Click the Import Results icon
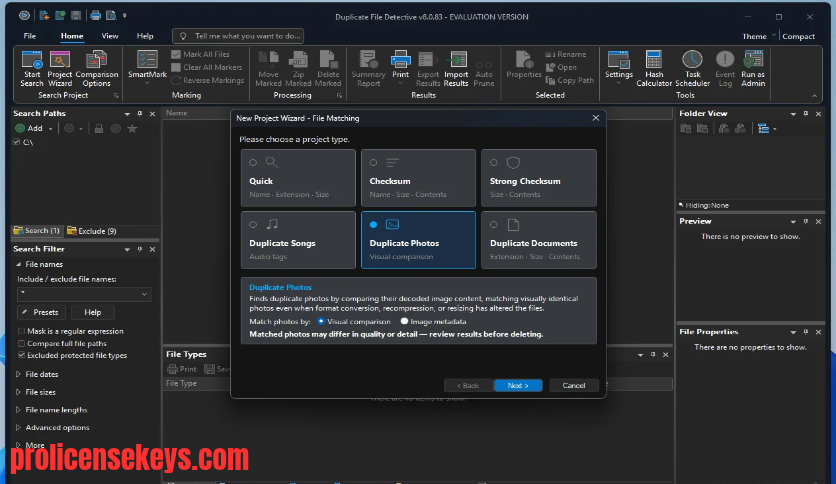The width and height of the screenshot is (836, 484). pyautogui.click(x=456, y=68)
